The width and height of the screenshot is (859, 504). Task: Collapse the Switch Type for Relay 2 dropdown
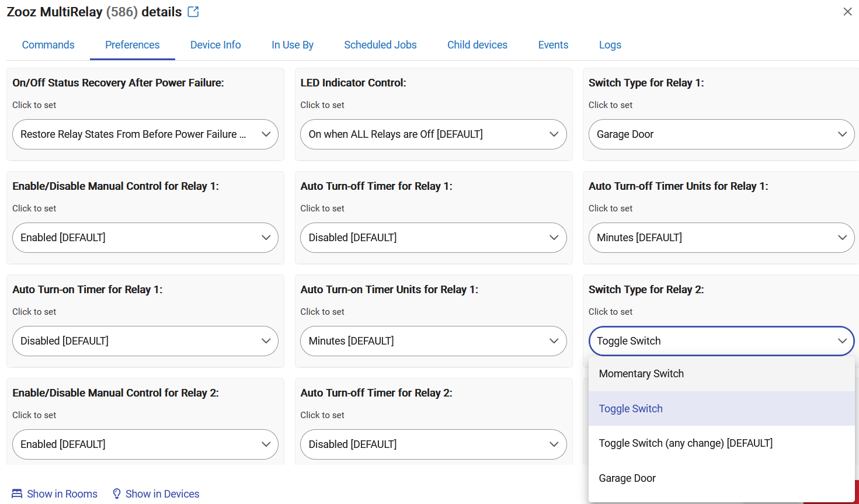(721, 341)
